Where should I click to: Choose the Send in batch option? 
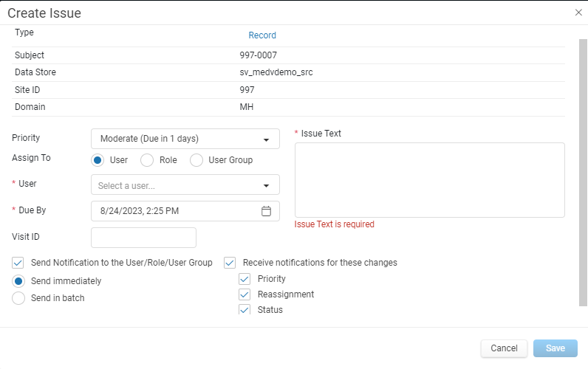pos(18,298)
